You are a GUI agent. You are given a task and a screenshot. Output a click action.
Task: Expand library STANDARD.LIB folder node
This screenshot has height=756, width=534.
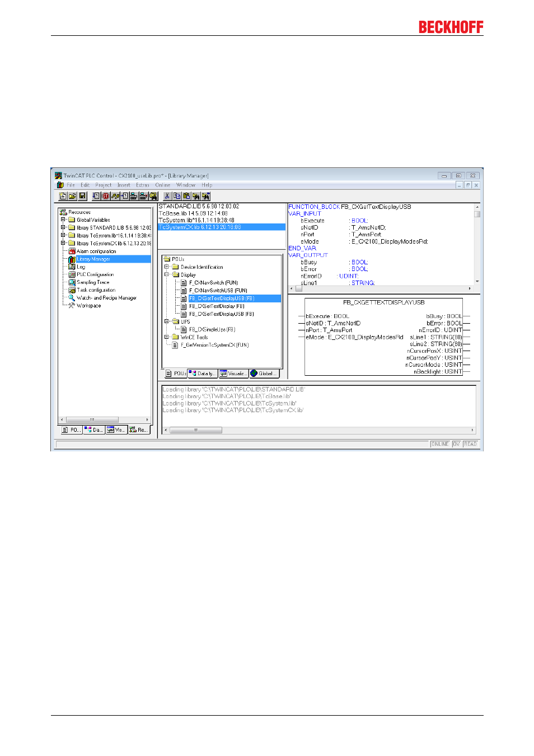pos(63,228)
